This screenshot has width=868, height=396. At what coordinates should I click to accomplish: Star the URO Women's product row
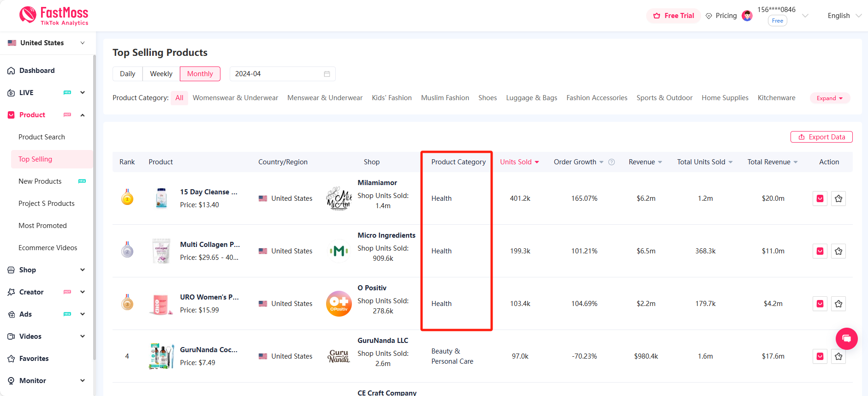[838, 304]
